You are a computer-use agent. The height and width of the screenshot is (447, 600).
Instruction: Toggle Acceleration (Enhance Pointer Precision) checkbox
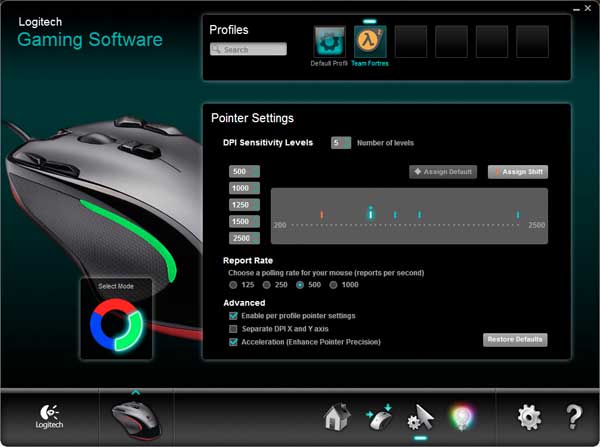[x=233, y=342]
